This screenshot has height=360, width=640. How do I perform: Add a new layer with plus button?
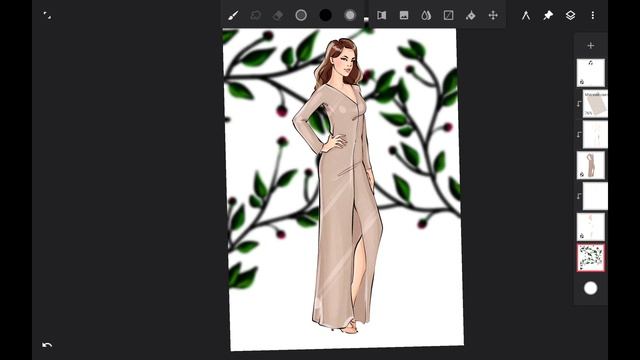pyautogui.click(x=591, y=45)
